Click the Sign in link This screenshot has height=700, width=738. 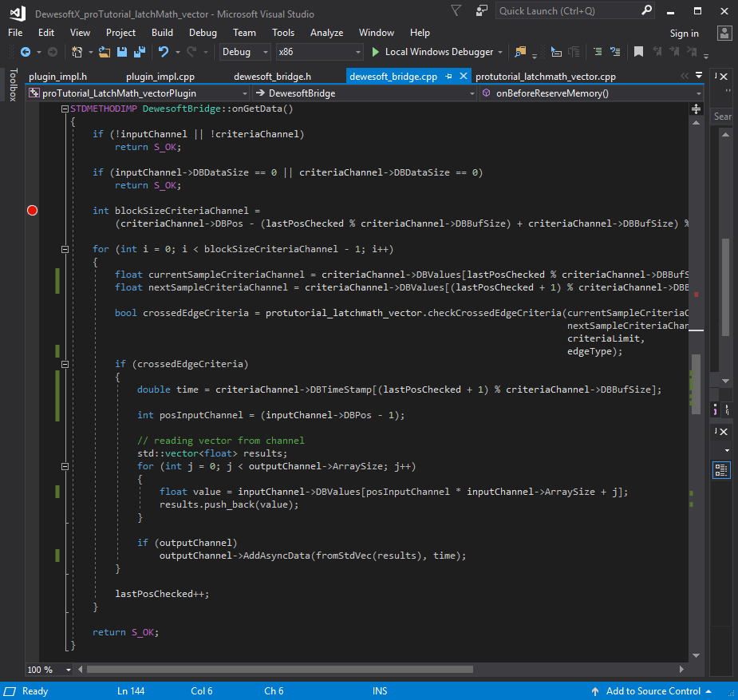click(x=684, y=34)
